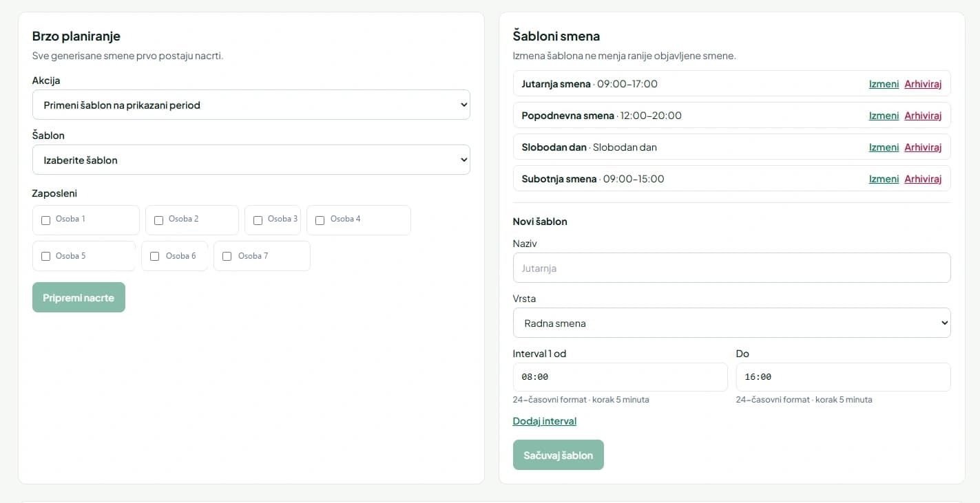Archive the Popodnevna smena template
The image size is (980, 503).
[923, 116]
